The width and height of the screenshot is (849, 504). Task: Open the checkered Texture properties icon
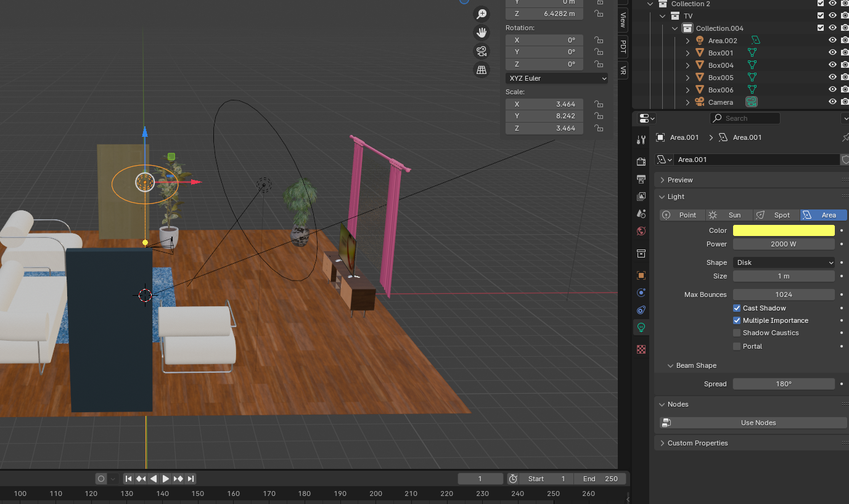click(x=641, y=349)
